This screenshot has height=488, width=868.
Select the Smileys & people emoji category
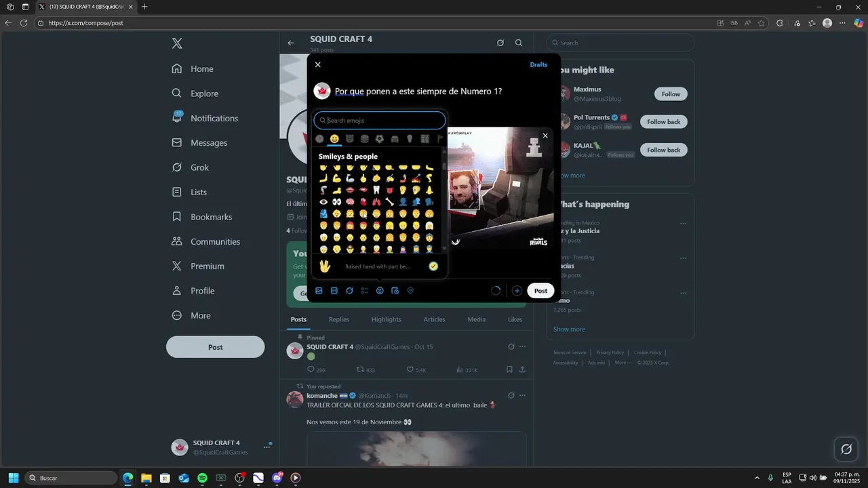pos(334,139)
